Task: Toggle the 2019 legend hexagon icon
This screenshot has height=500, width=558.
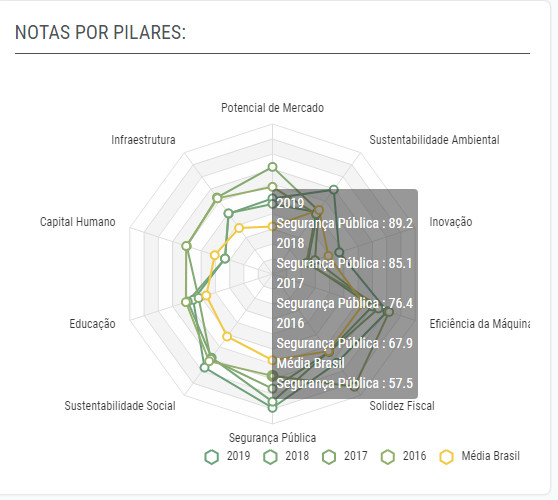Action: 212,457
